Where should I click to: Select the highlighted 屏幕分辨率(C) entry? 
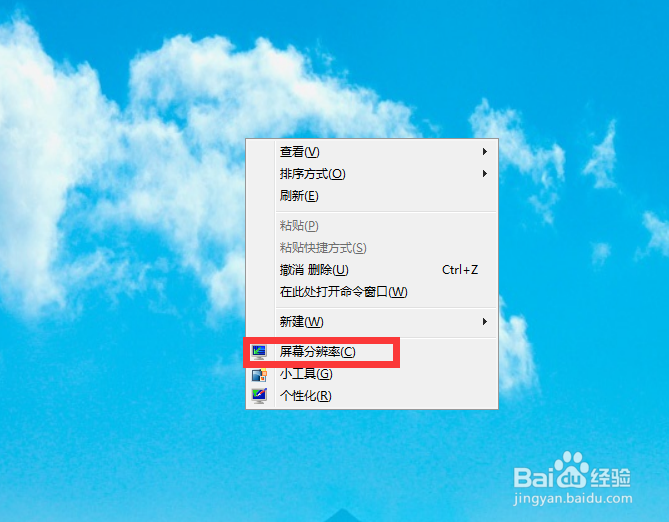[x=372, y=352]
